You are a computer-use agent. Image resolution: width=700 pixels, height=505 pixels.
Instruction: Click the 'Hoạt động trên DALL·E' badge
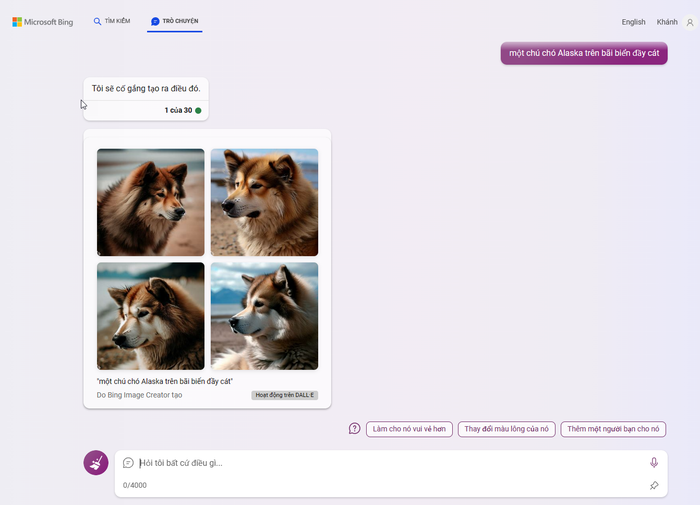coord(285,395)
